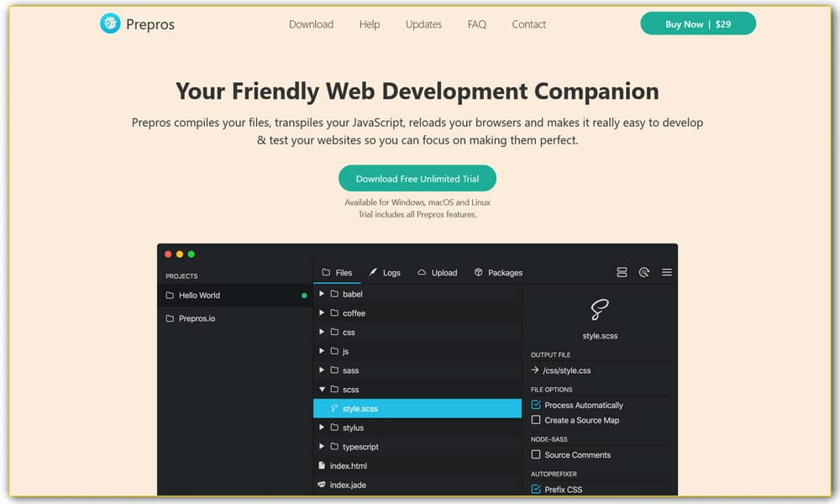Uncheck the Prefix CSS checkbox

coord(536,489)
